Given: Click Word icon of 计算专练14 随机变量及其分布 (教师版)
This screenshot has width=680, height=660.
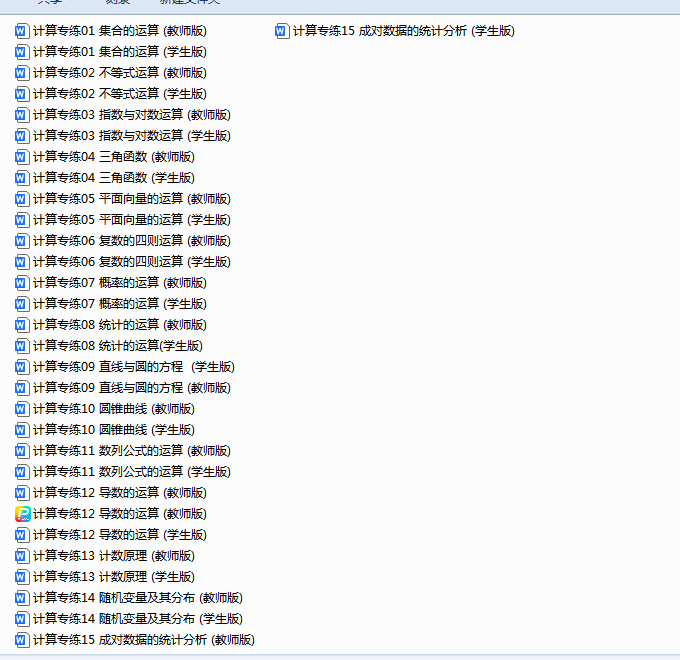Looking at the screenshot, I should tap(23, 598).
